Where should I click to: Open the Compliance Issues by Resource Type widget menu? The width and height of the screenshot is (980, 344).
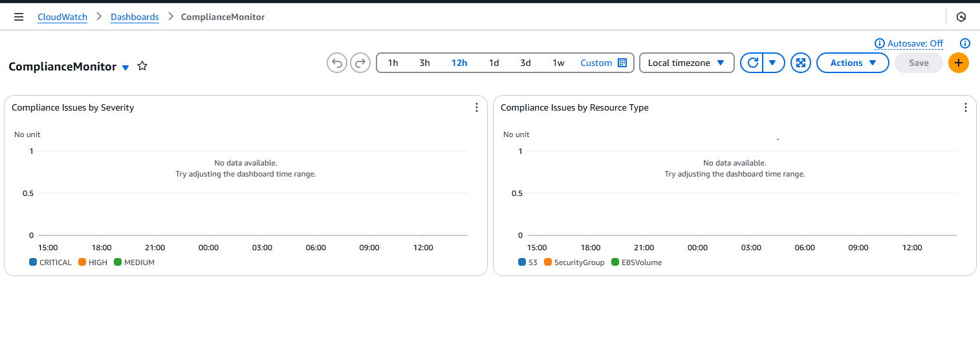click(966, 107)
